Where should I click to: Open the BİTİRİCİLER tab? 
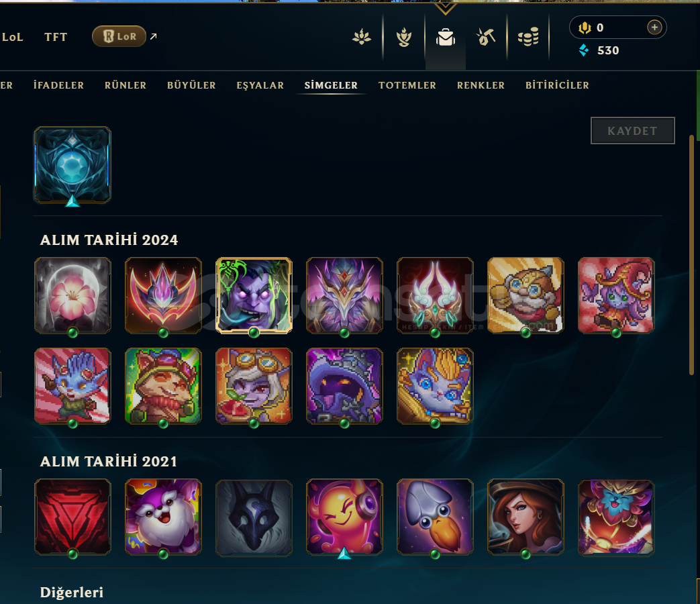[x=557, y=85]
